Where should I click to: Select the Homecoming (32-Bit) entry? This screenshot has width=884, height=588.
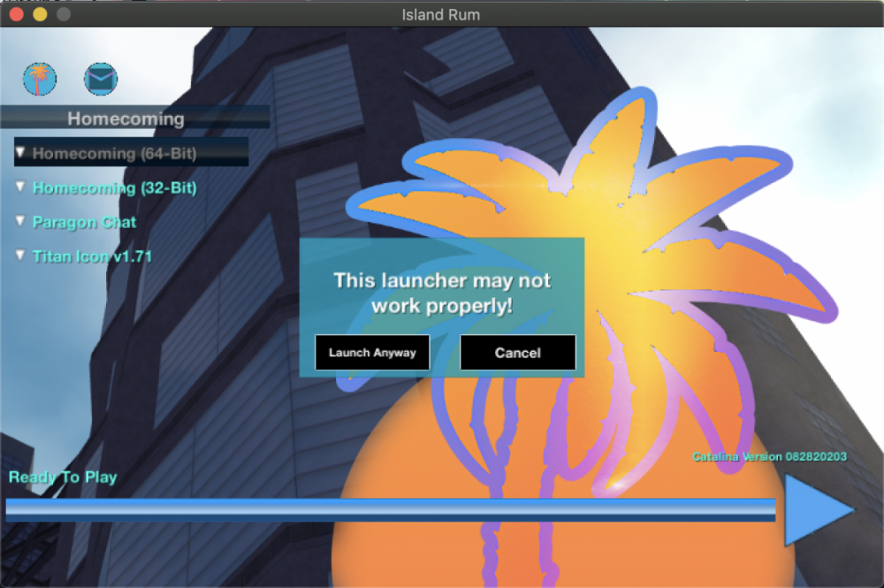coord(114,187)
